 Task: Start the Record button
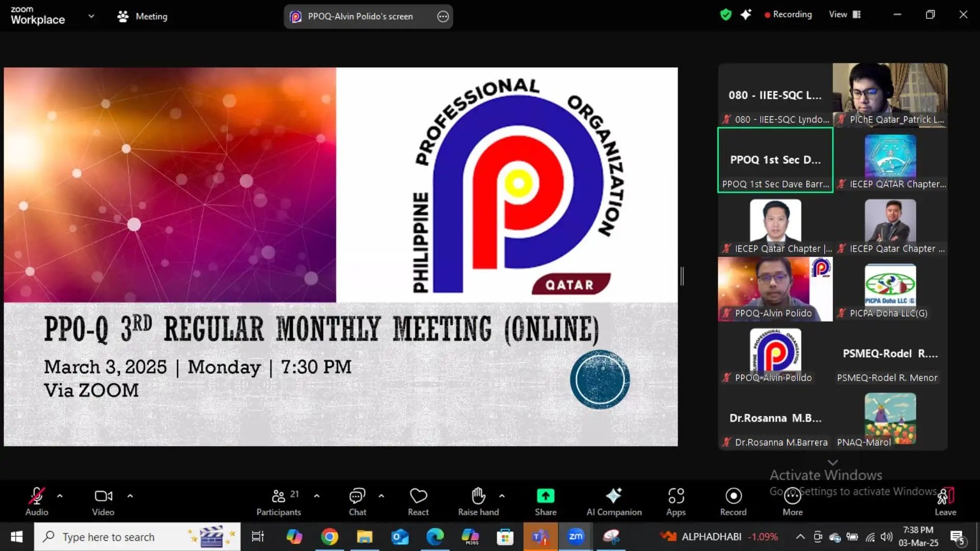click(x=733, y=502)
